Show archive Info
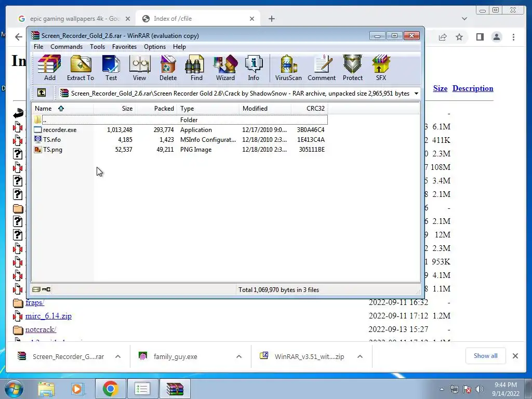532x399 pixels. coord(254,68)
